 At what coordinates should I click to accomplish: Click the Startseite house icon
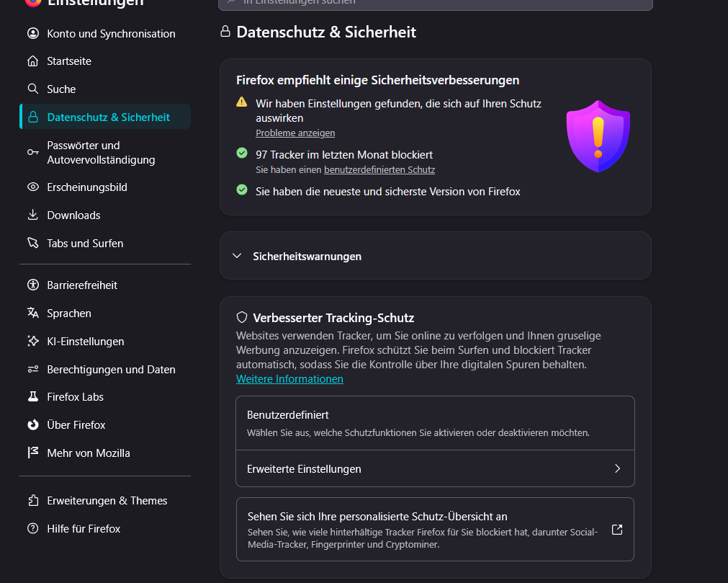coord(33,61)
